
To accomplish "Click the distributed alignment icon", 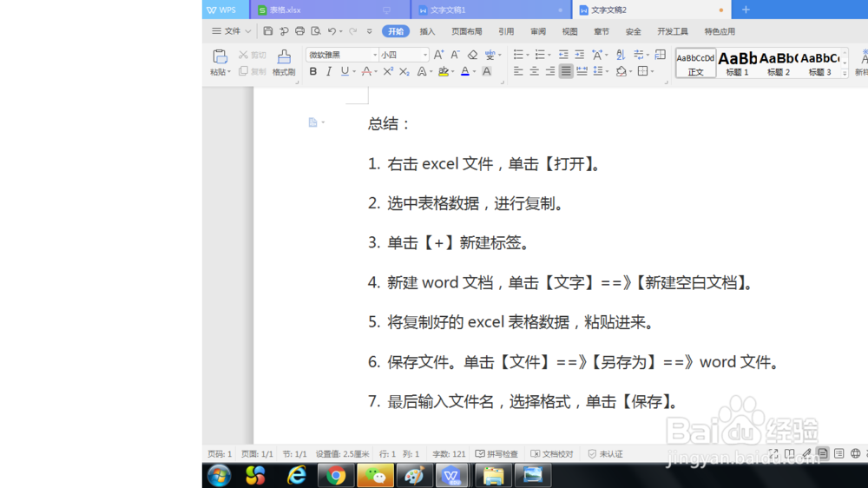I will click(582, 71).
